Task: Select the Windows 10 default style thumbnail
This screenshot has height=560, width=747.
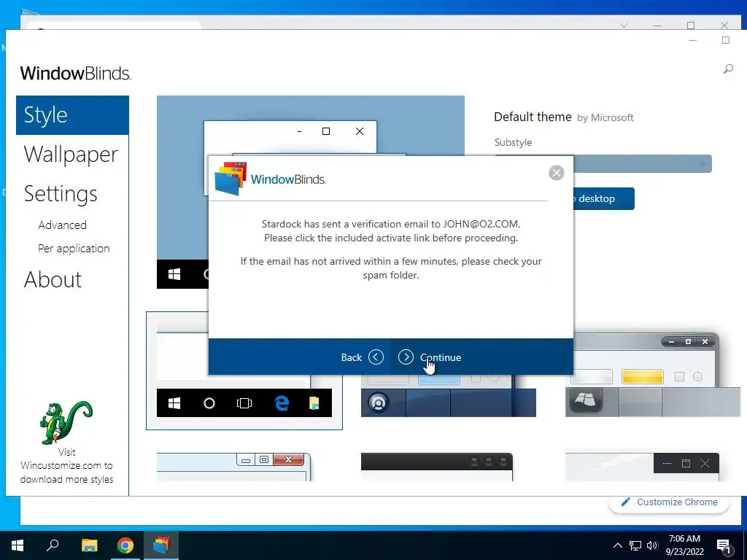Action: coord(244,371)
